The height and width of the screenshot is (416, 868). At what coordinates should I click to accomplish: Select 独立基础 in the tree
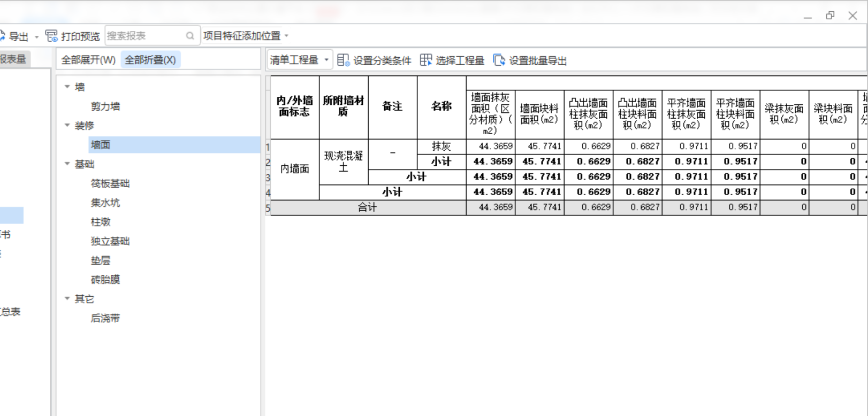110,241
